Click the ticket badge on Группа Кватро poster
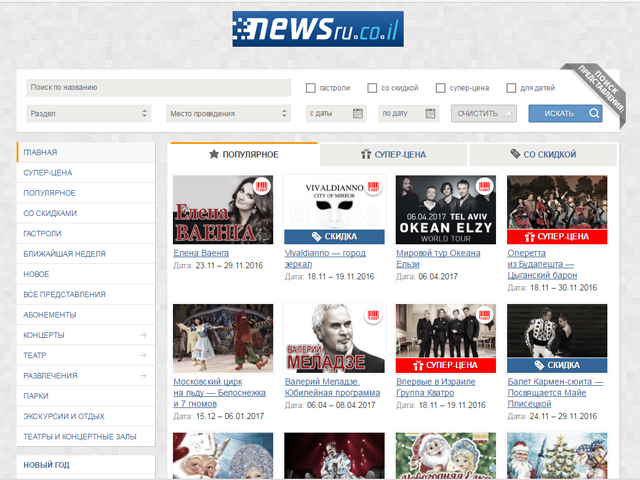 coord(485,316)
